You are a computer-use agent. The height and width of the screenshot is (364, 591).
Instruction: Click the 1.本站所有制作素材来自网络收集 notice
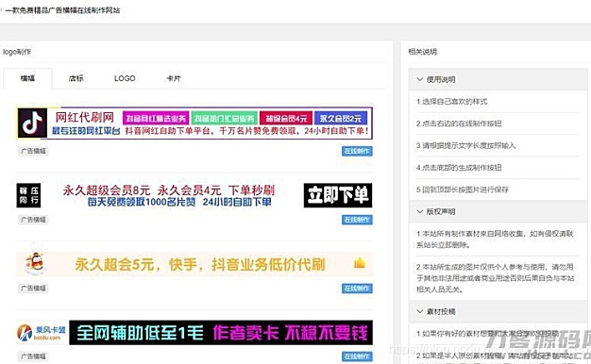point(495,239)
